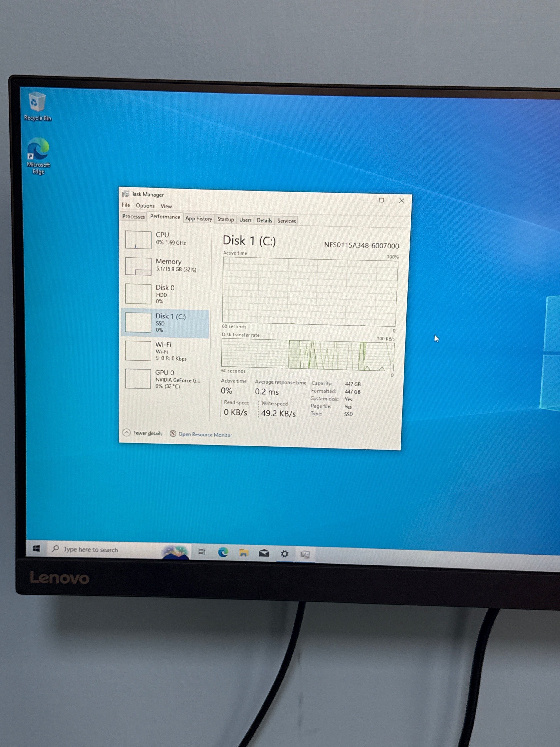Viewport: 560px width, 747px height.
Task: Open the Users tab
Action: [245, 220]
